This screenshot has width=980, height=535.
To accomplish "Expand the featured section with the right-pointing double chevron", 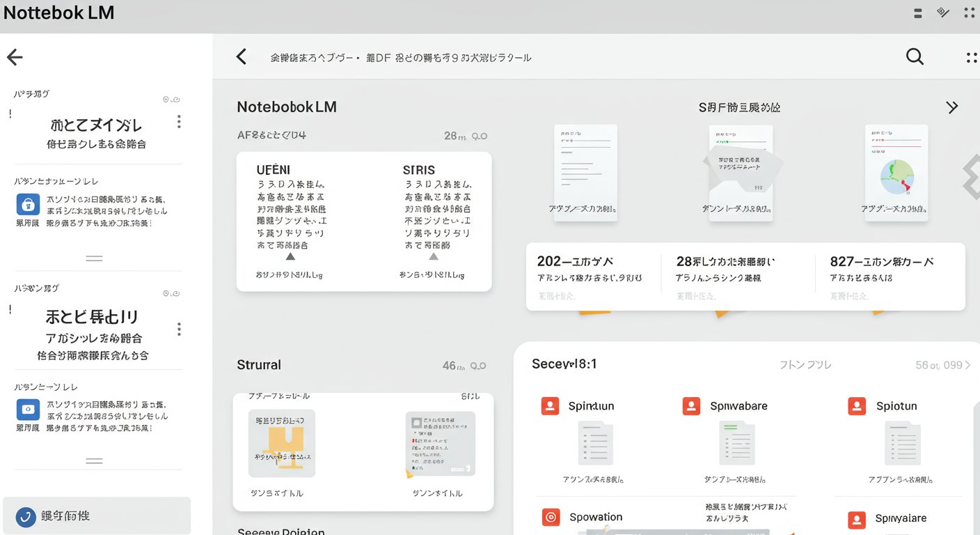I will [952, 107].
